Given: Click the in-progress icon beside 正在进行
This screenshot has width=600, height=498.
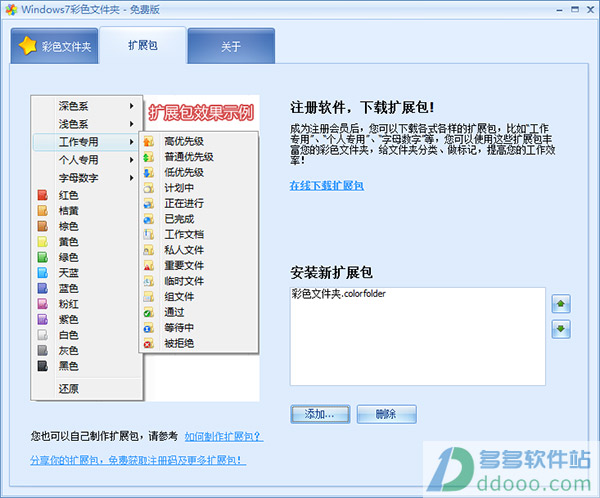Looking at the screenshot, I should point(148,203).
